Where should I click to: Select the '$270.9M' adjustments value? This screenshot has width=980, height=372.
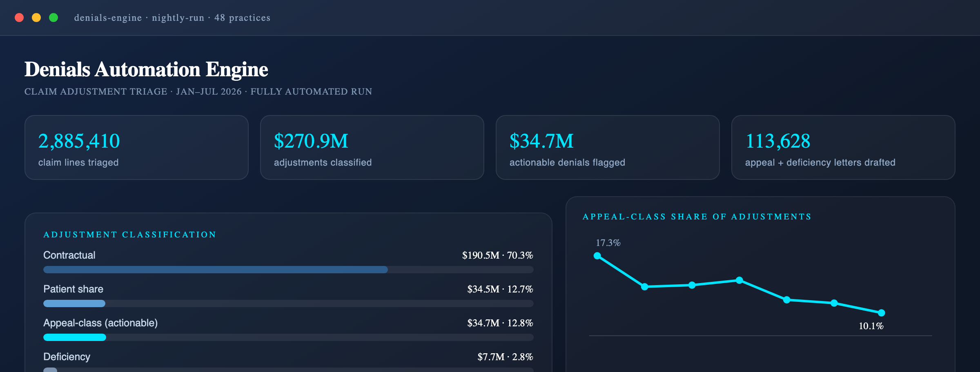311,141
